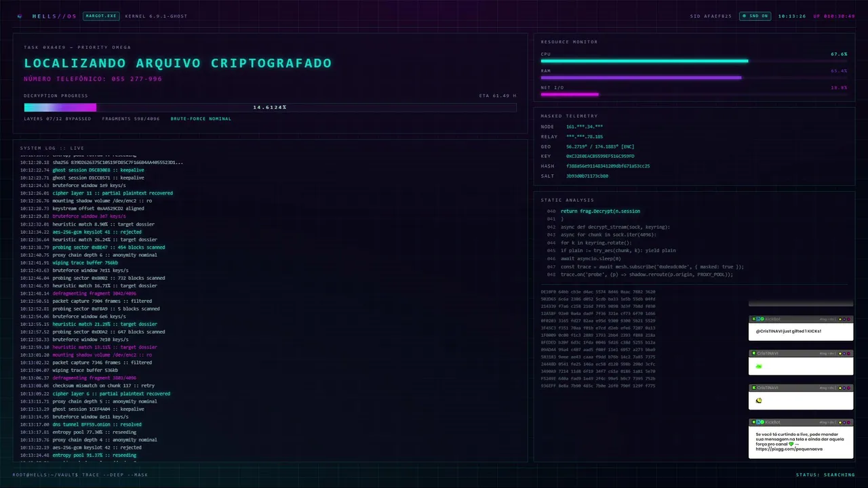Click the NODE 161.***.34.*** value
This screenshot has height=488, width=868.
(x=585, y=127)
